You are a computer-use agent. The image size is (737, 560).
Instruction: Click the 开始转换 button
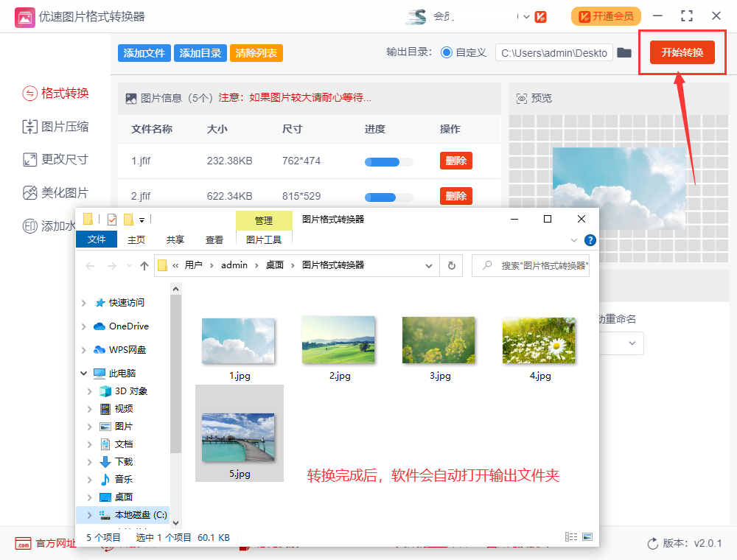[682, 52]
